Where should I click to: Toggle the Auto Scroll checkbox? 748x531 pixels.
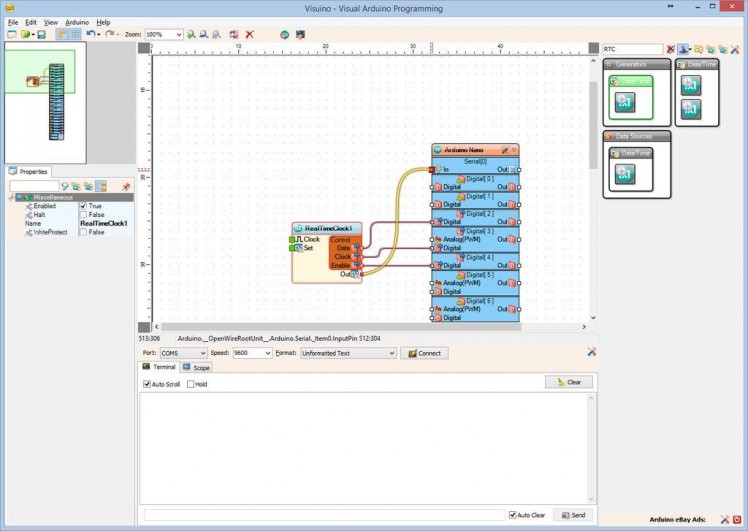147,384
